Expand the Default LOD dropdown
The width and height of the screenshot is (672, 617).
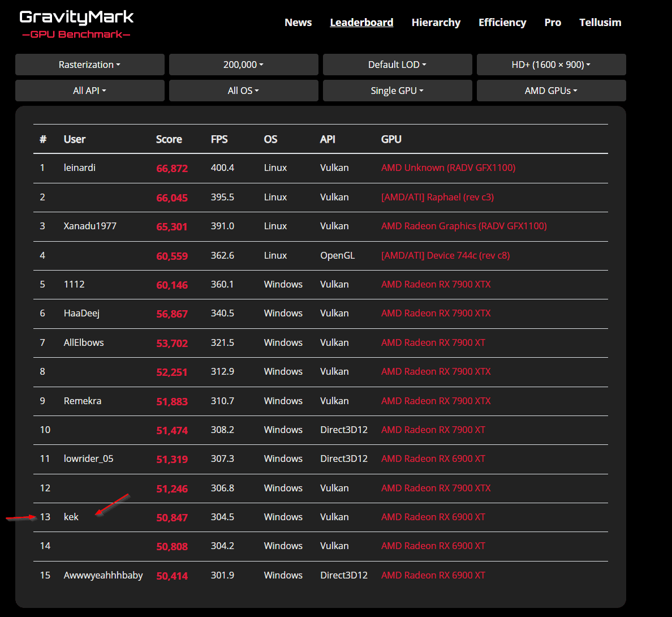[397, 65]
